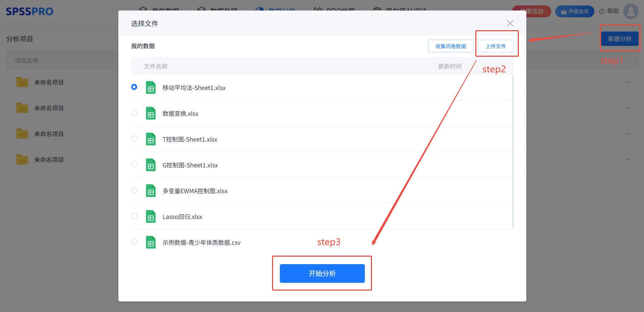This screenshot has width=644, height=312.
Task: Click the spreadsheet icon for 数据变换.xlsx
Action: 151,113
